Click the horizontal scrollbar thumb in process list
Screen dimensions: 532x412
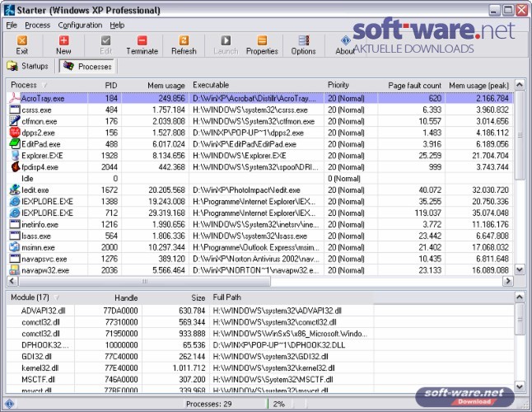pyautogui.click(x=145, y=281)
